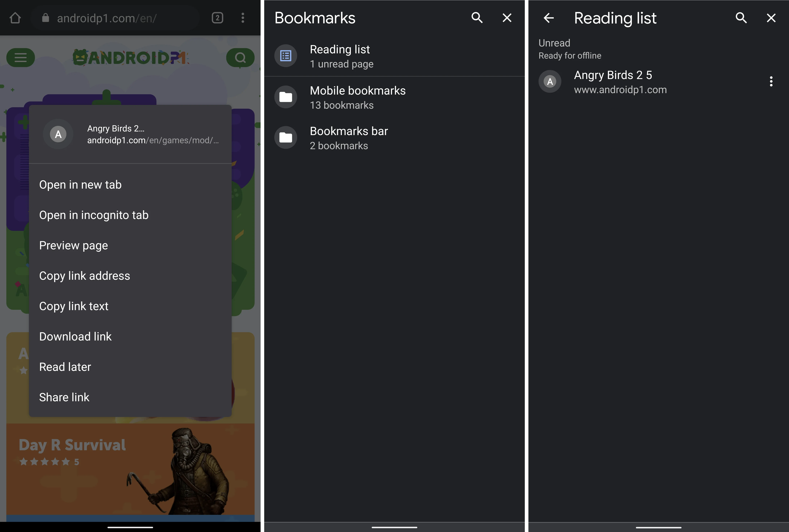Image resolution: width=789 pixels, height=532 pixels.
Task: Click the green search button on AndroidP1
Action: point(240,57)
